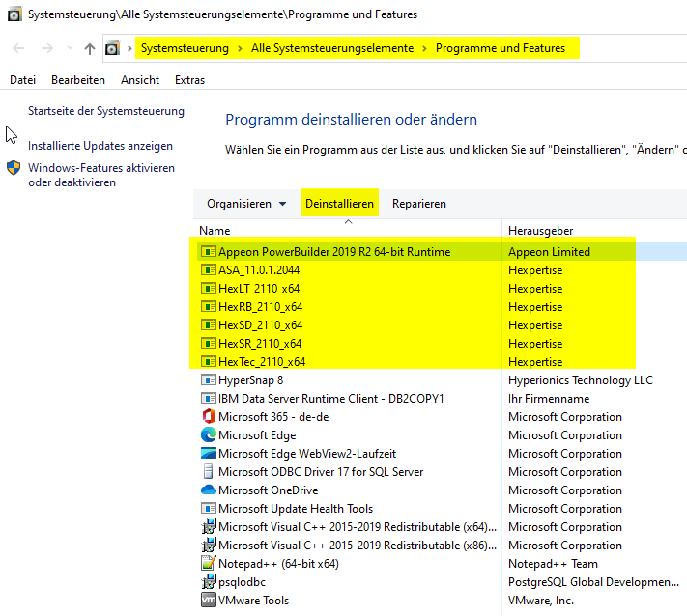Click the back navigation arrow
The height and width of the screenshot is (616, 687).
coord(18,48)
